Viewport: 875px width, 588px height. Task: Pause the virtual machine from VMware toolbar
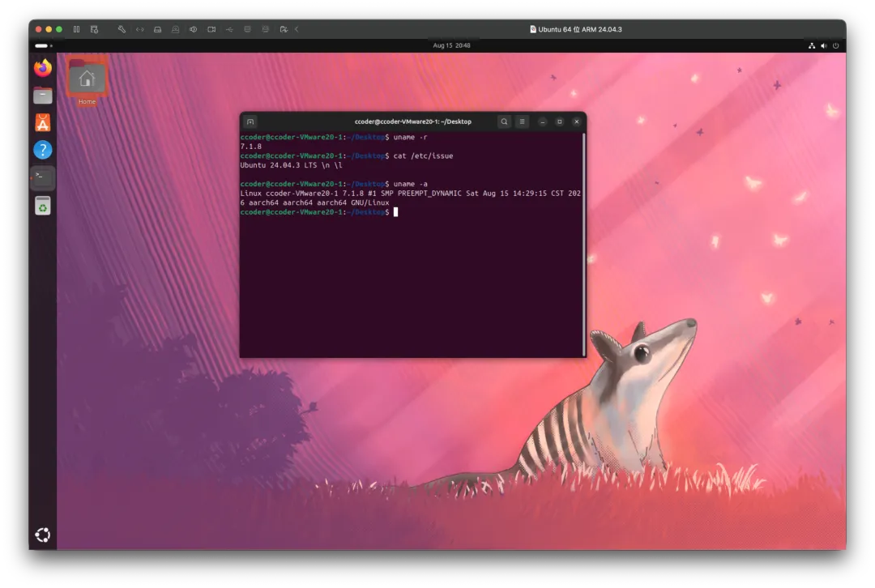(76, 29)
